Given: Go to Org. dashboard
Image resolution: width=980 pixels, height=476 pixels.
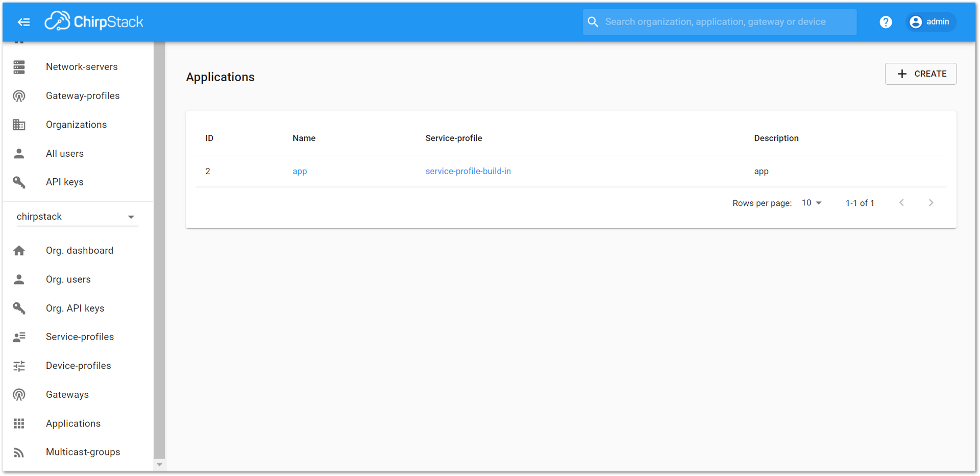Looking at the screenshot, I should [x=80, y=251].
